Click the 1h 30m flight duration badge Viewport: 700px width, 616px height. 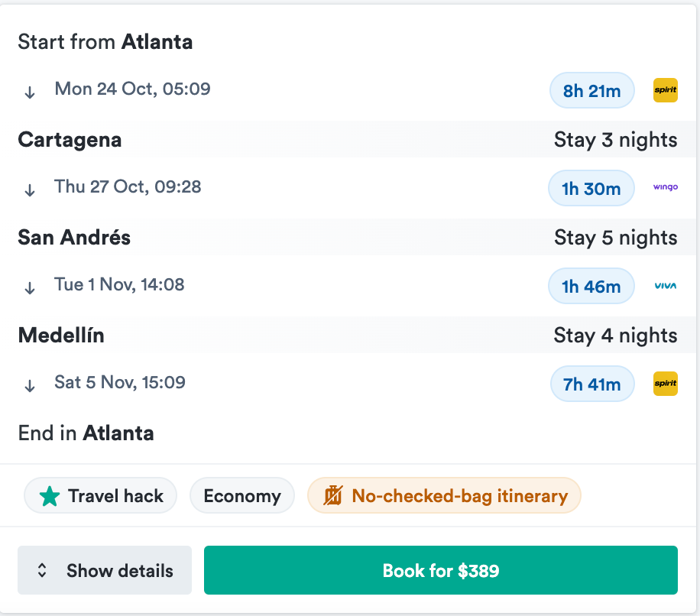tap(591, 188)
